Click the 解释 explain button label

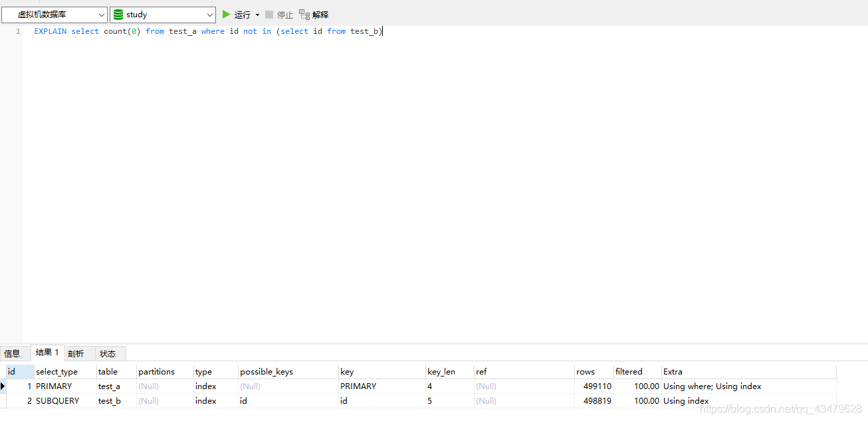coord(320,15)
